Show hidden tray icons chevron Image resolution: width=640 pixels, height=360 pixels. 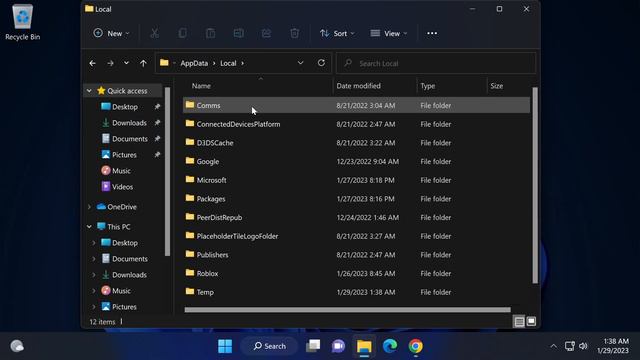point(553,346)
